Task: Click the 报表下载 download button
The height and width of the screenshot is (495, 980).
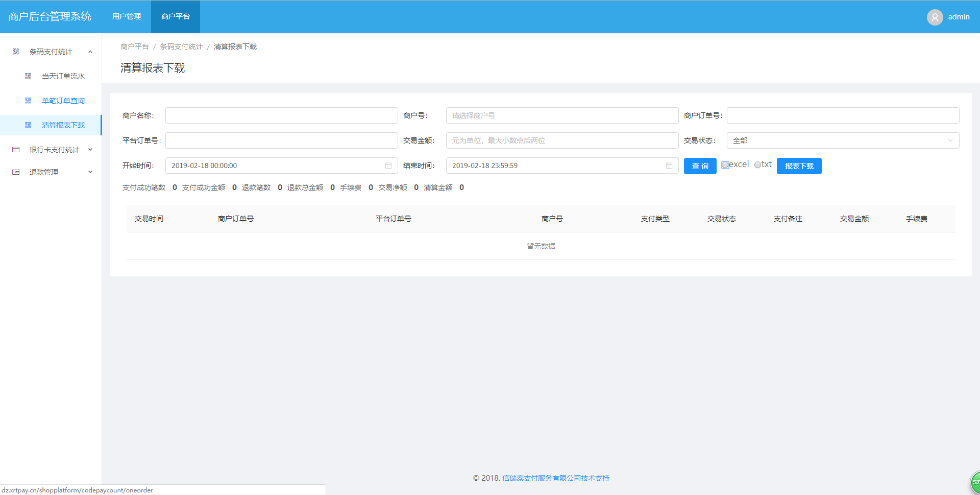Action: pos(799,166)
